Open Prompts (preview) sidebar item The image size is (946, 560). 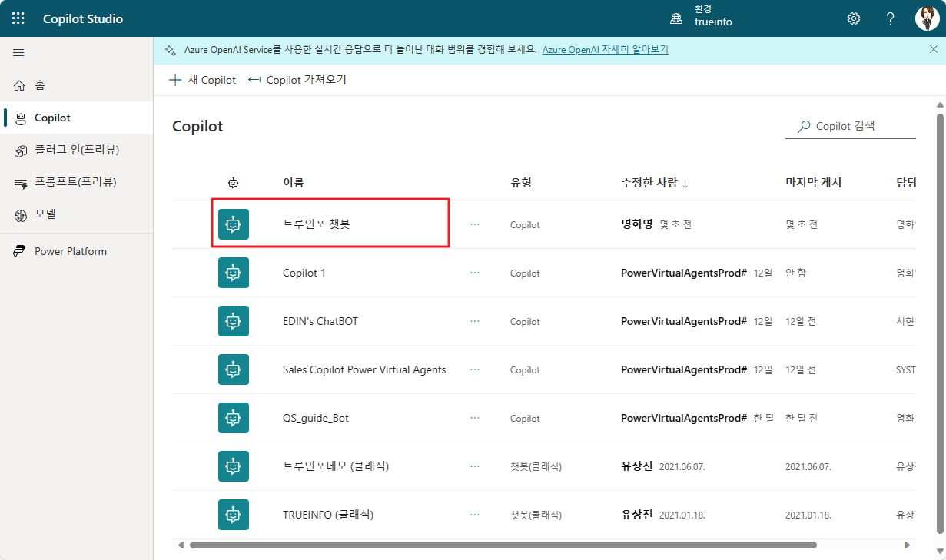(77, 182)
